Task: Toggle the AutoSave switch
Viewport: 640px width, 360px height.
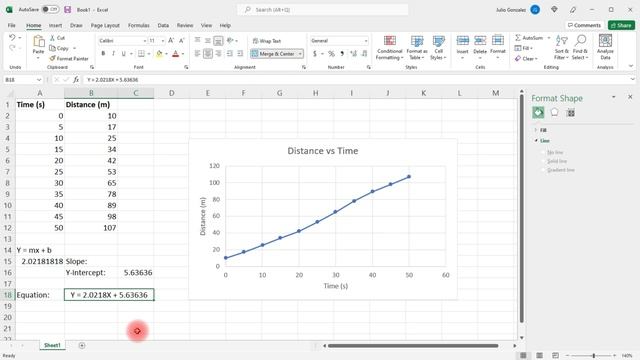Action: [51, 9]
